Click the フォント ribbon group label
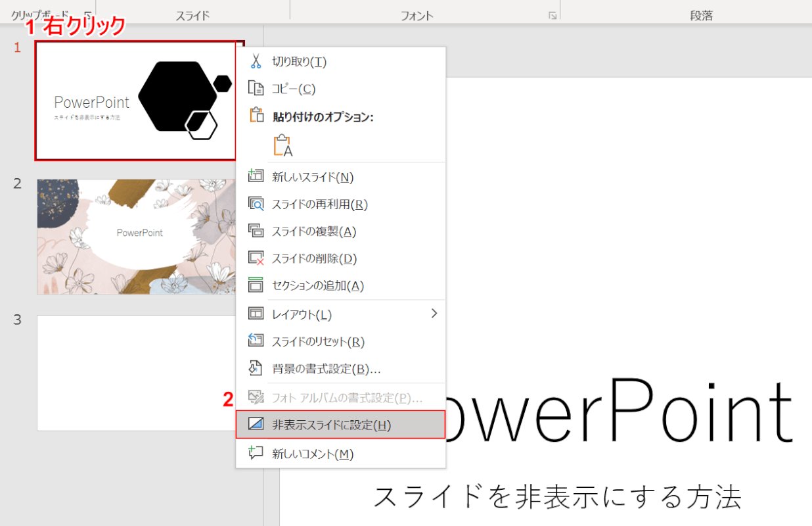This screenshot has width=812, height=526. coord(418,15)
